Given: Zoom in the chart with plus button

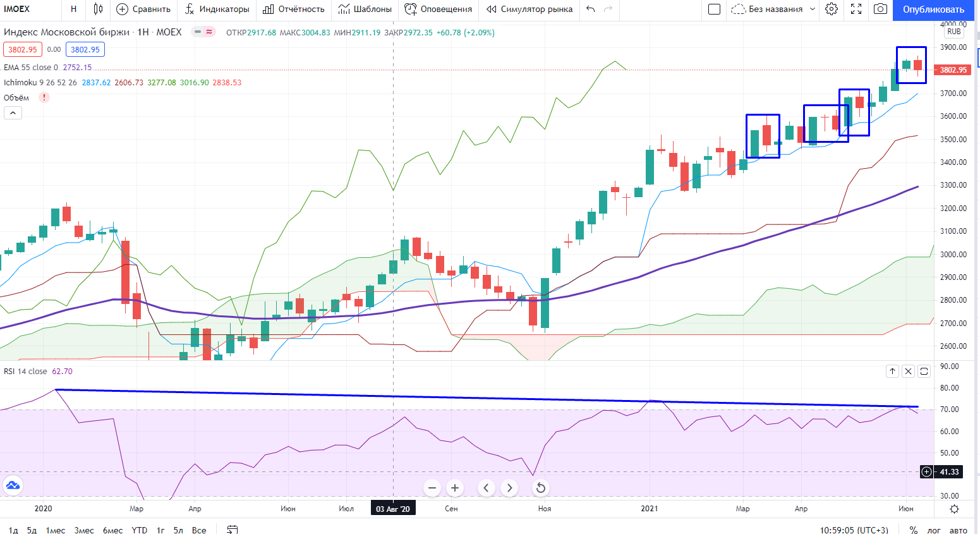Looking at the screenshot, I should pos(455,488).
